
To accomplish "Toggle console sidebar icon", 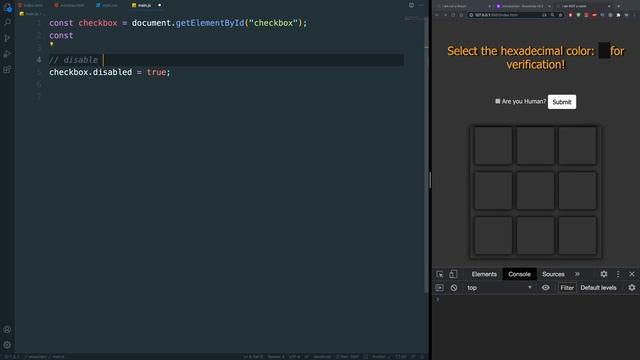I will [x=440, y=288].
